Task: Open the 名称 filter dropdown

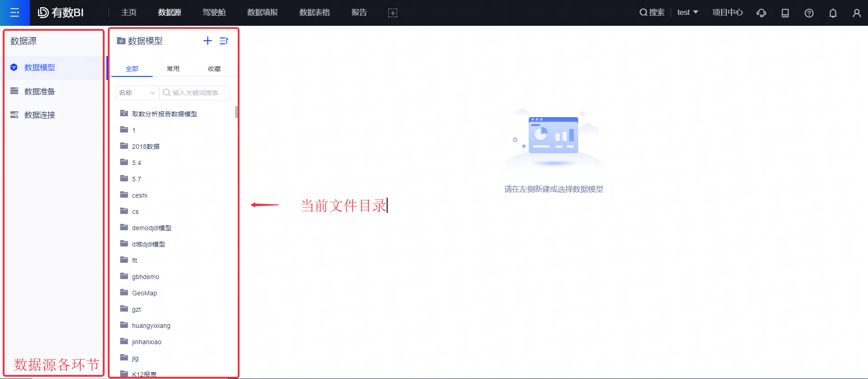Action: pos(137,93)
